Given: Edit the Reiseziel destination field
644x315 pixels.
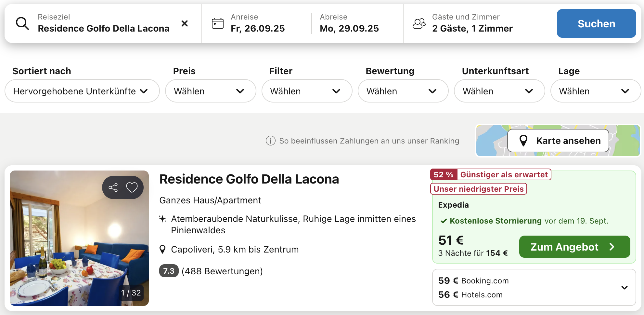Looking at the screenshot, I should (x=104, y=23).
